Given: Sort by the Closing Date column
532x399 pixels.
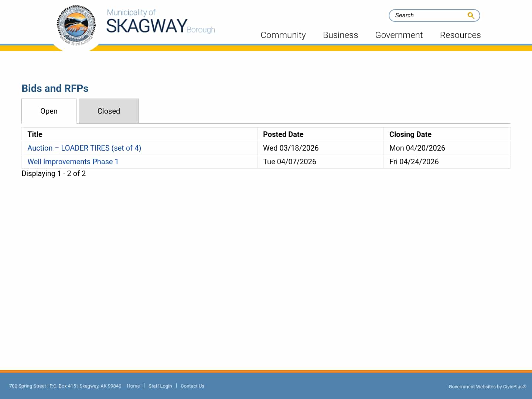Looking at the screenshot, I should [x=410, y=134].
